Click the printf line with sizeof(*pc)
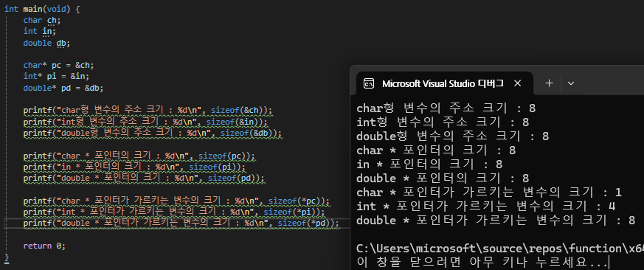 coord(176,201)
